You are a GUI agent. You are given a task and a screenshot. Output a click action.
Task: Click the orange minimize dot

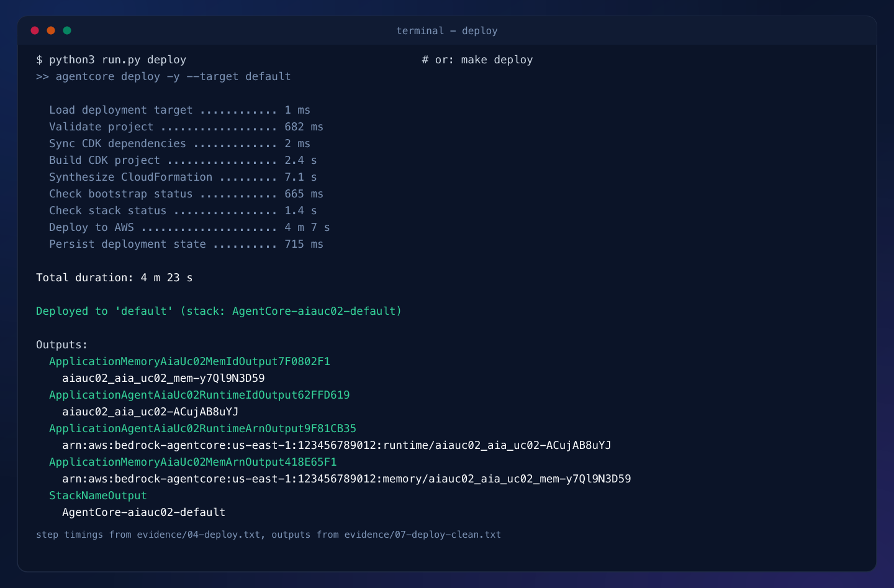[51, 30]
